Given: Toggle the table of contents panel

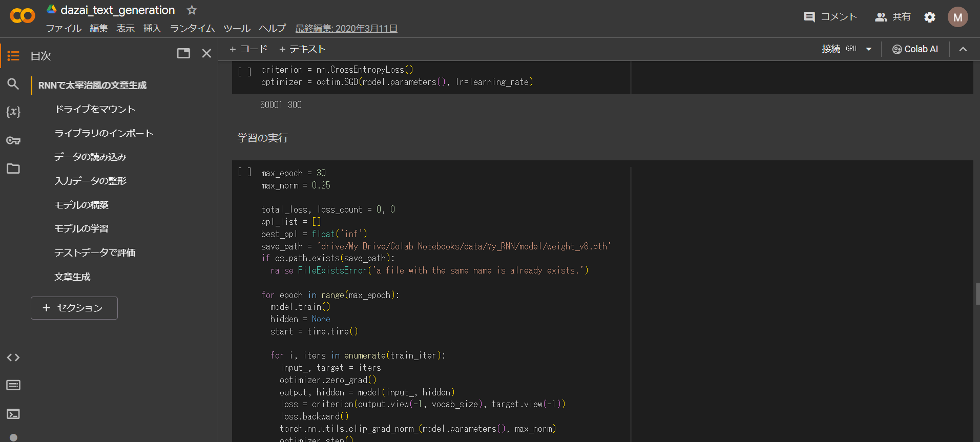Looking at the screenshot, I should tap(13, 56).
